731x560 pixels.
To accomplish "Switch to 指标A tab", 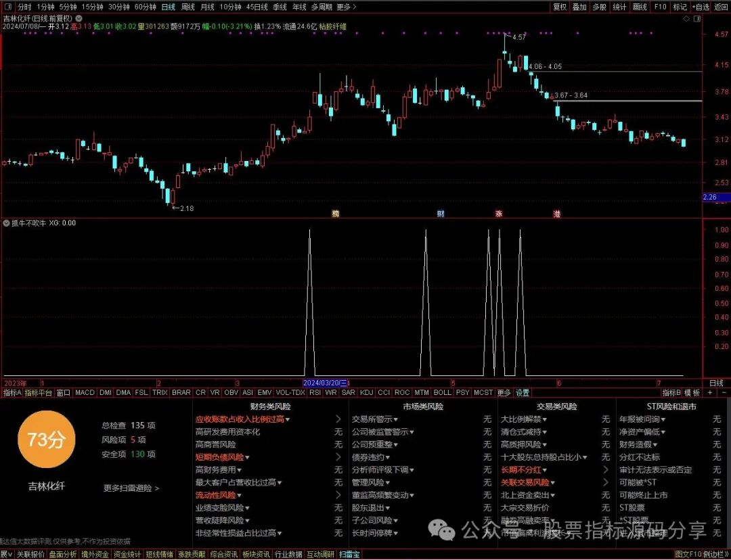I will pos(13,393).
